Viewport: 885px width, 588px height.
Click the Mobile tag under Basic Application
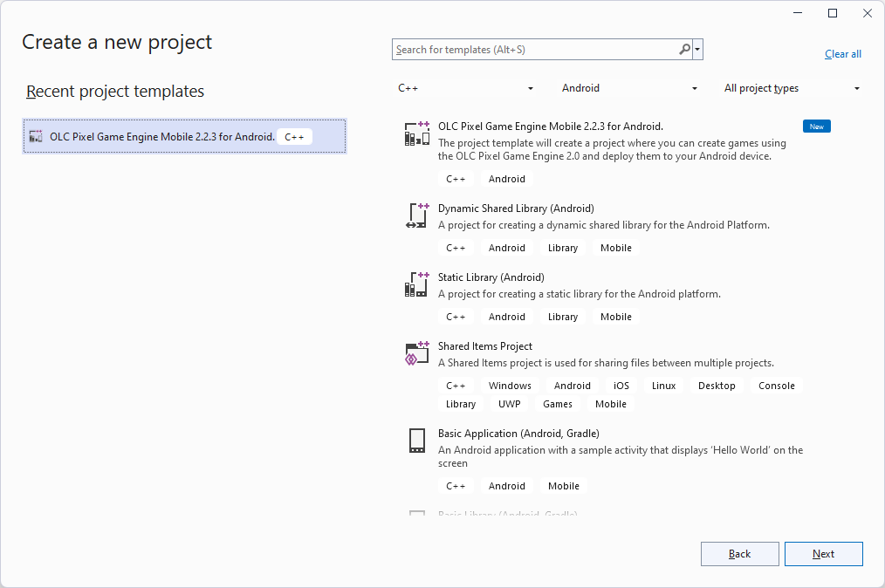click(x=563, y=485)
